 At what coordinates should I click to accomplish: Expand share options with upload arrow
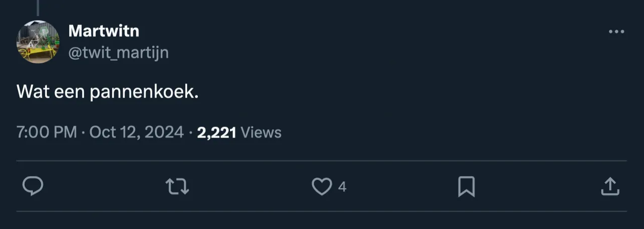click(x=610, y=187)
